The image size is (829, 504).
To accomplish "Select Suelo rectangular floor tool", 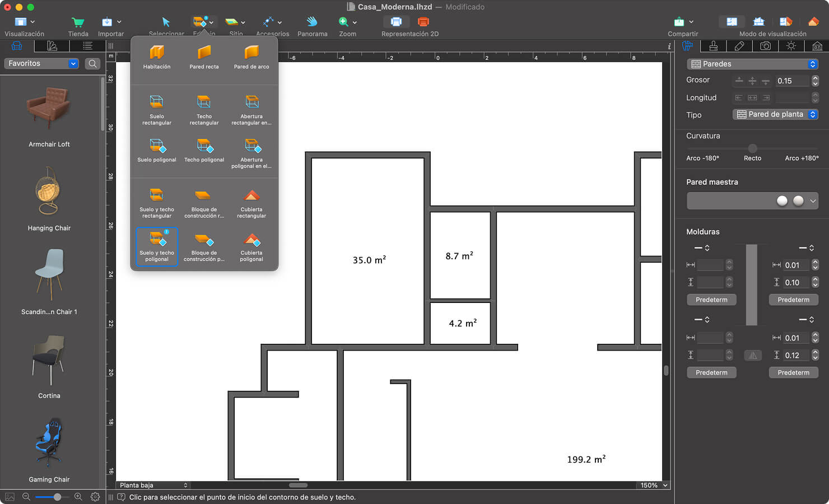I will click(157, 110).
